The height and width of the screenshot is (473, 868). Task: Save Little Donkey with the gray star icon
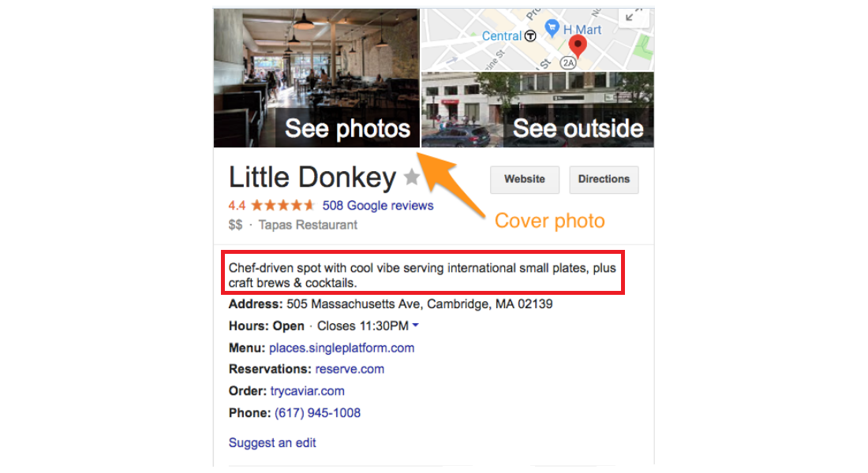[411, 177]
